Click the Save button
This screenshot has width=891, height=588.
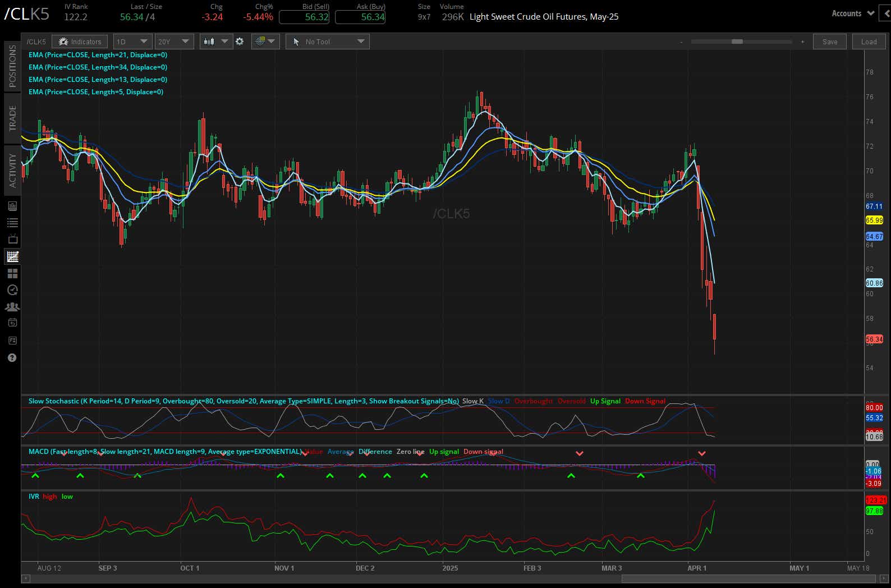tap(830, 42)
